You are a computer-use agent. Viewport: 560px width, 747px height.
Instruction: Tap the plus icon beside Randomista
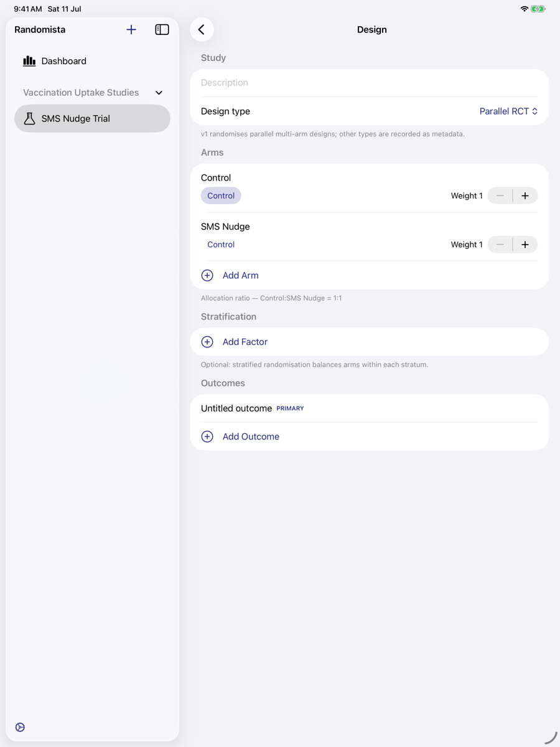pos(131,29)
